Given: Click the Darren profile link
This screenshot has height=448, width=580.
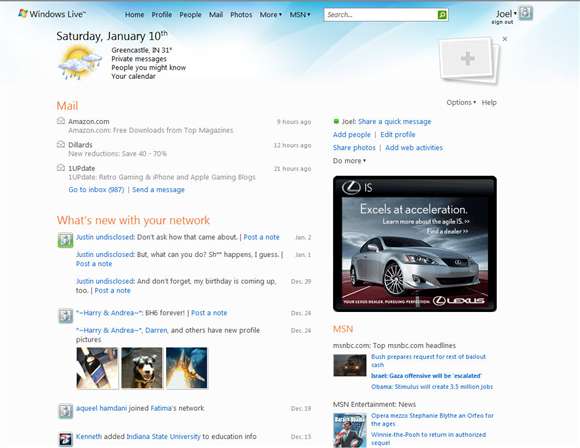Looking at the screenshot, I should tap(156, 330).
